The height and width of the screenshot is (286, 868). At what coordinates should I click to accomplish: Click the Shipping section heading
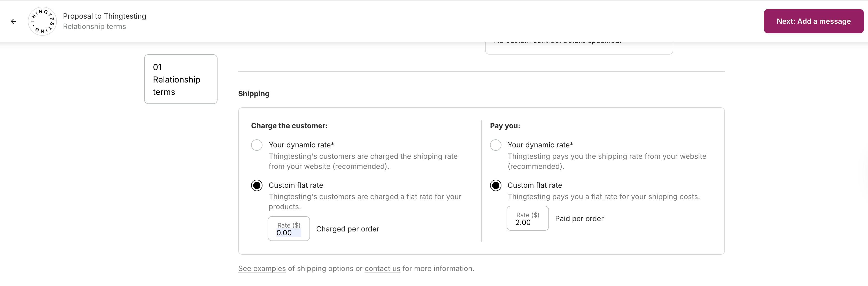click(x=254, y=94)
